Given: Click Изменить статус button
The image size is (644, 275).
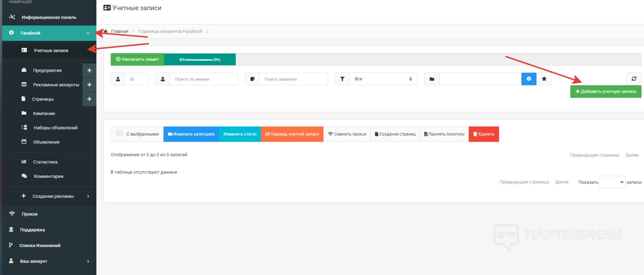Looking at the screenshot, I should [x=240, y=134].
